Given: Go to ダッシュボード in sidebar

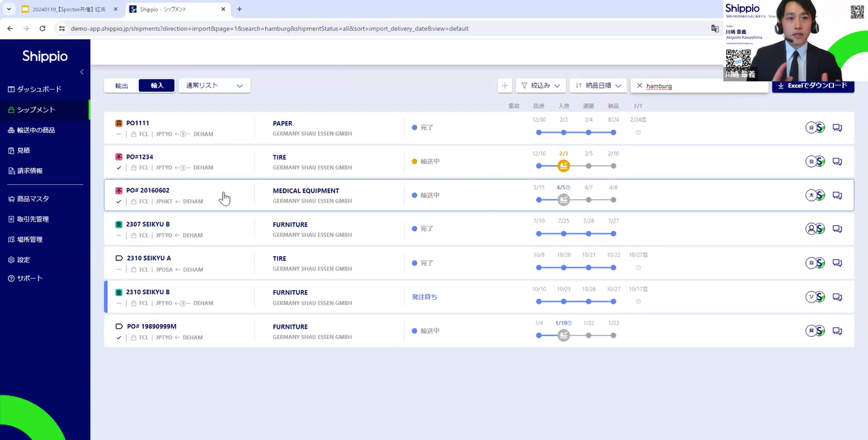Looking at the screenshot, I should coord(39,89).
